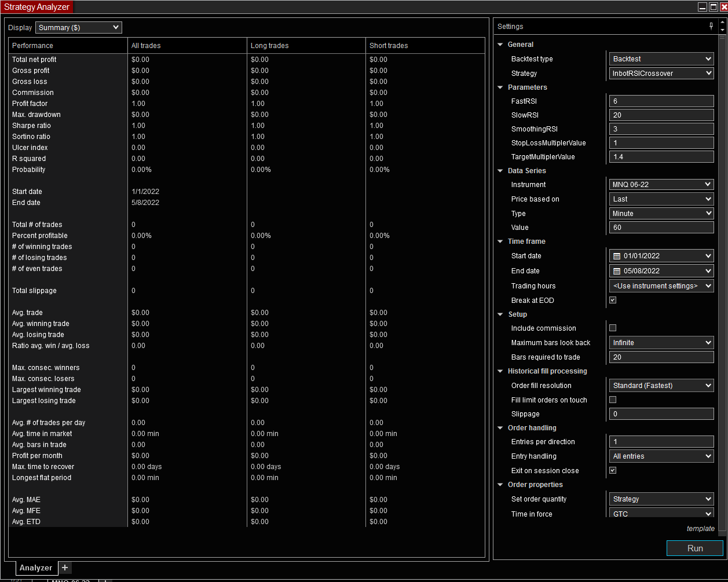Enable the Include commission checkbox
The height and width of the screenshot is (582, 728).
point(613,328)
